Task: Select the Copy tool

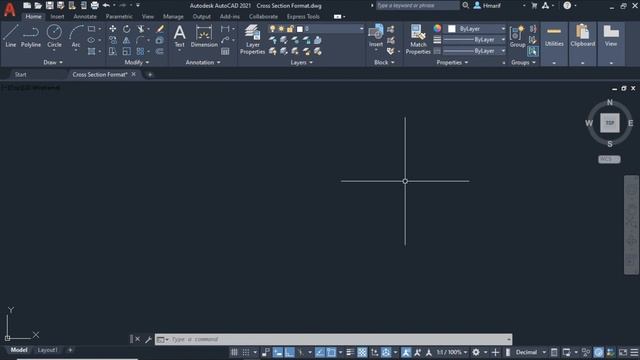Action: tap(113, 40)
